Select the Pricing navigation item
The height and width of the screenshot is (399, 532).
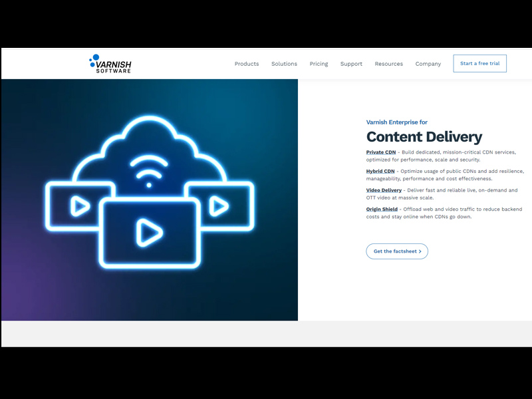319,64
